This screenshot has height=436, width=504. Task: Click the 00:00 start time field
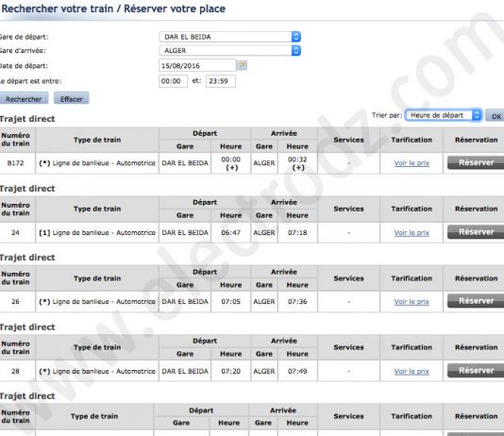(x=173, y=81)
